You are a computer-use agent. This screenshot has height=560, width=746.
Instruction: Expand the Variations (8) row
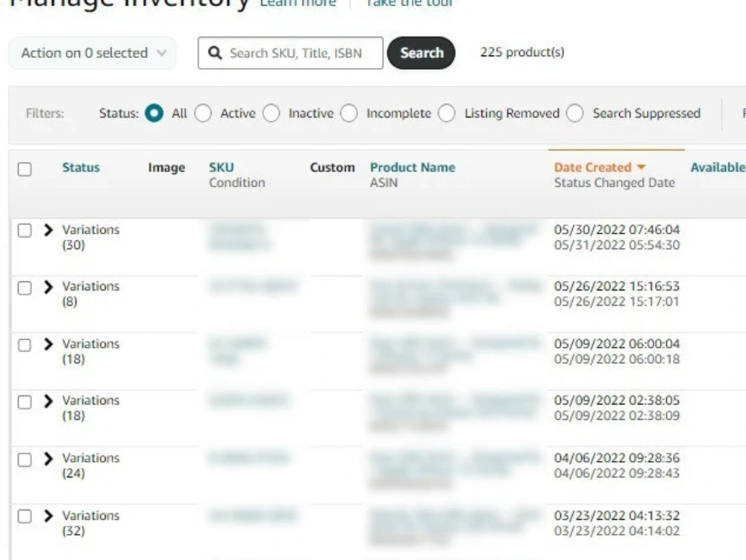pos(48,286)
